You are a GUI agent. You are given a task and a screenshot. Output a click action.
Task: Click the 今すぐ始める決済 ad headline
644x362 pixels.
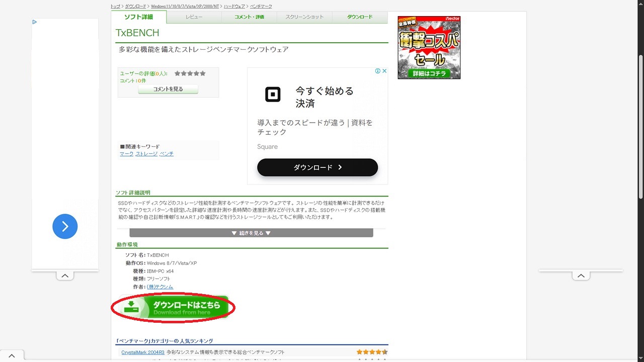click(x=325, y=97)
